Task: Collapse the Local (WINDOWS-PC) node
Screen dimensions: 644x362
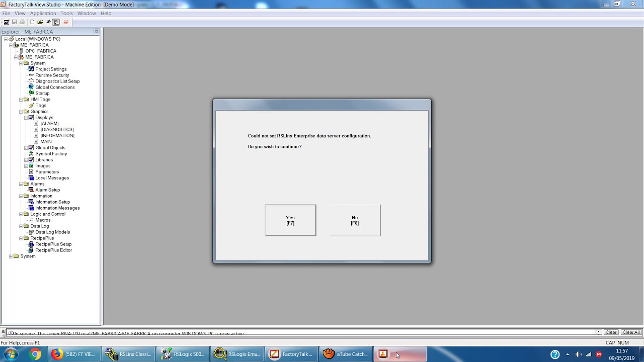Action: point(6,39)
